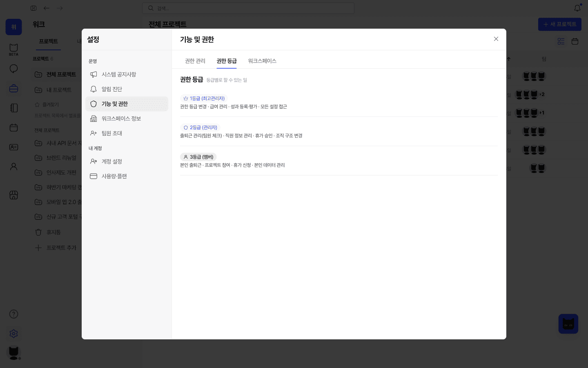Click the 1등급 (최고관리자) badge
Screen dimensions: 588x368
point(204,99)
